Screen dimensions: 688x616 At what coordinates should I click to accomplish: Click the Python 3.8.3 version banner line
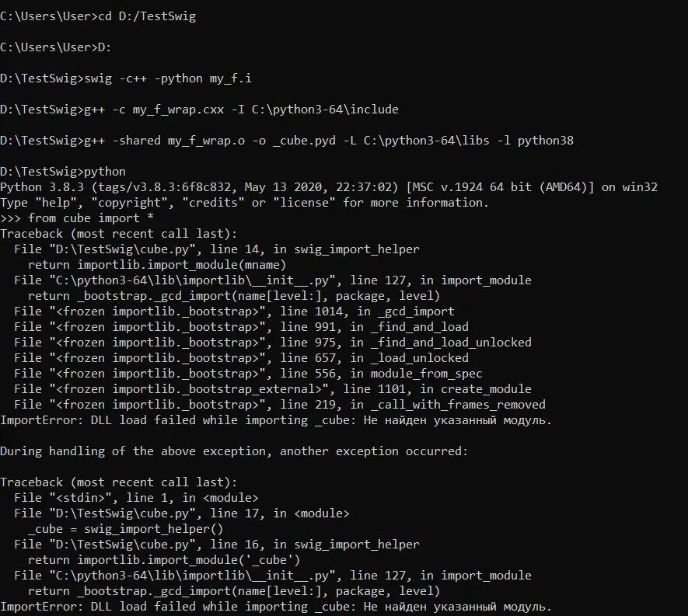click(329, 187)
